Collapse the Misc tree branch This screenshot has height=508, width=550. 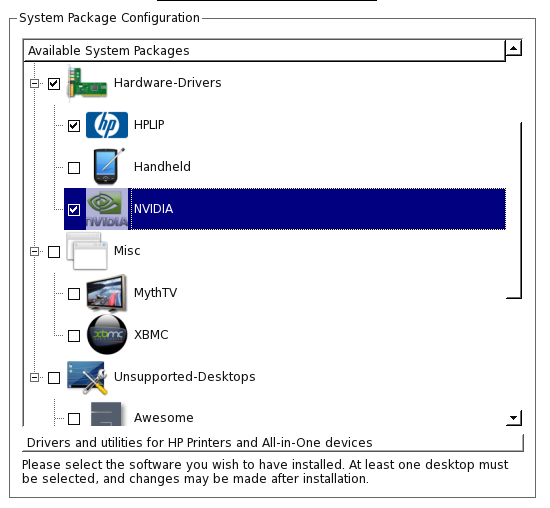[34, 252]
